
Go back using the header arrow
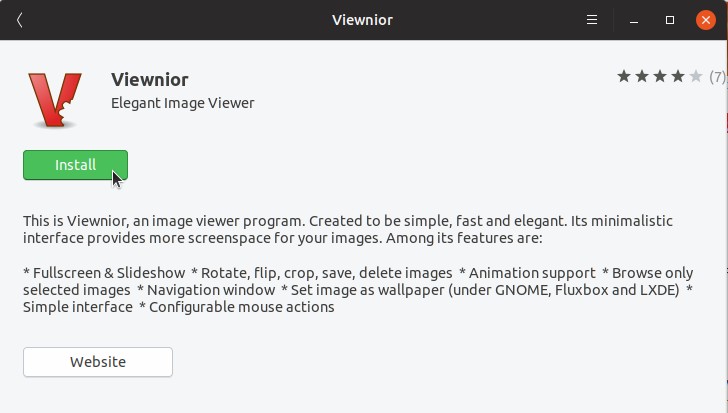tap(20, 20)
